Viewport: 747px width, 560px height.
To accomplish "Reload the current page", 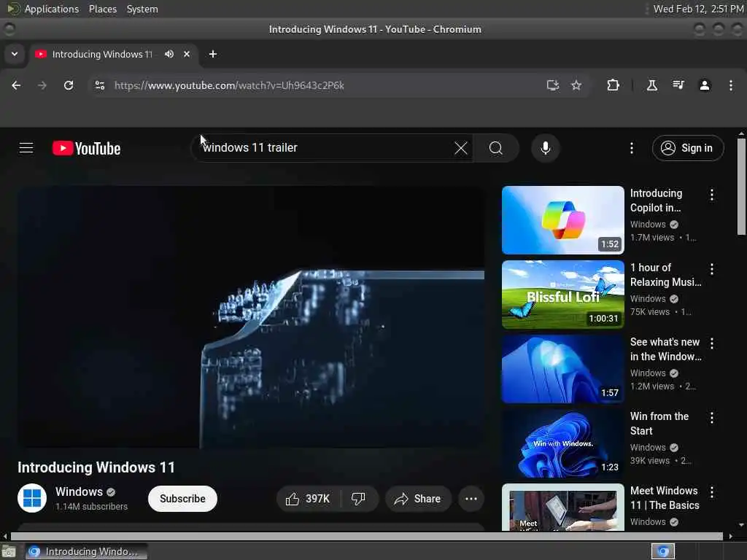I will [x=69, y=85].
